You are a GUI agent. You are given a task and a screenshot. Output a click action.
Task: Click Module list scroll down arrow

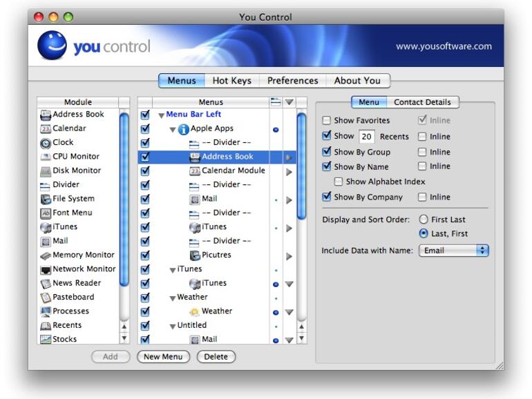click(124, 338)
